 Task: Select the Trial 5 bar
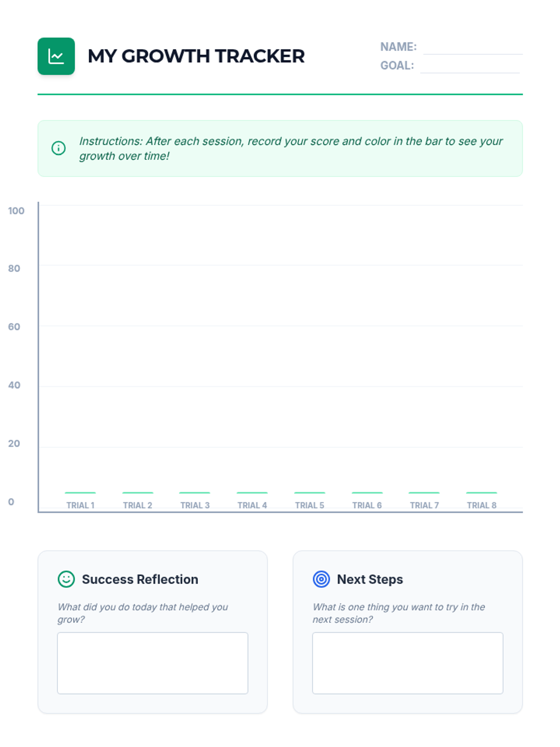point(309,493)
